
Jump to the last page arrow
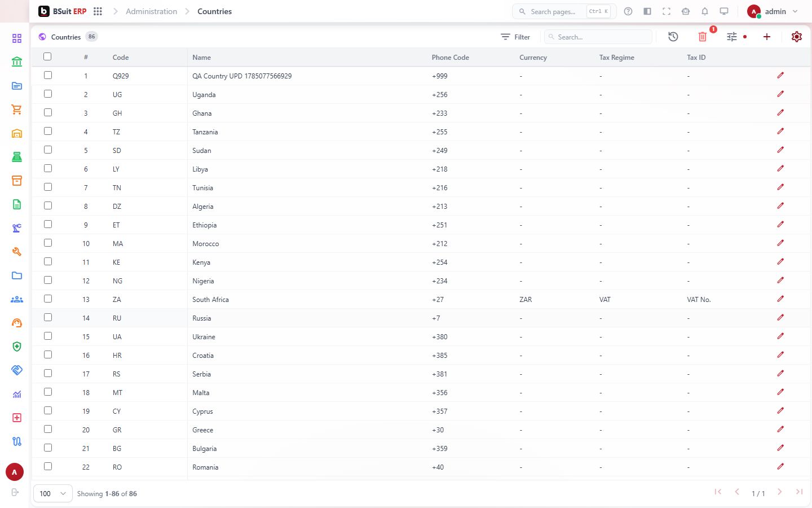click(799, 492)
